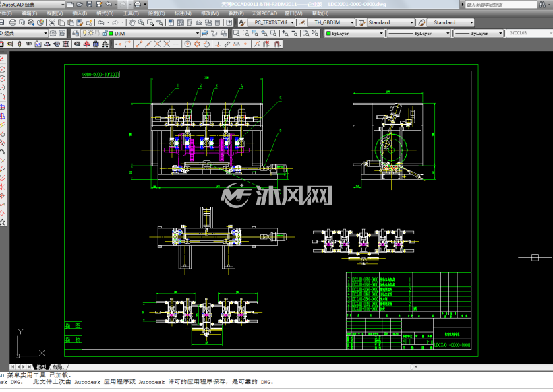Click the keyword search input field
This screenshot has height=392, width=553.
[x=500, y=5]
